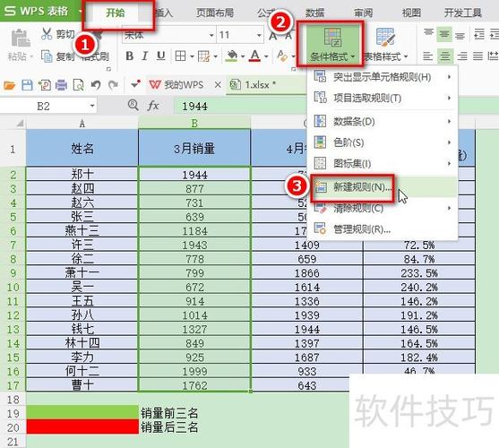Open the font size dropdown
The image size is (499, 448).
259,35
